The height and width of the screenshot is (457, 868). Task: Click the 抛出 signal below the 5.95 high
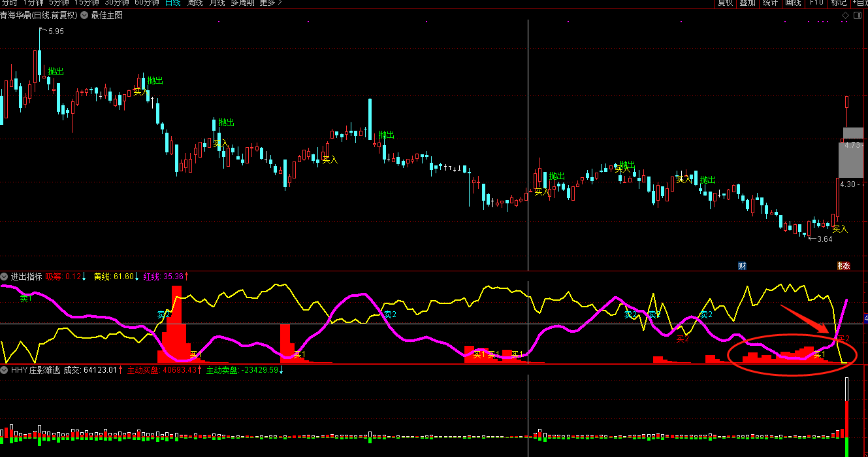click(x=56, y=71)
